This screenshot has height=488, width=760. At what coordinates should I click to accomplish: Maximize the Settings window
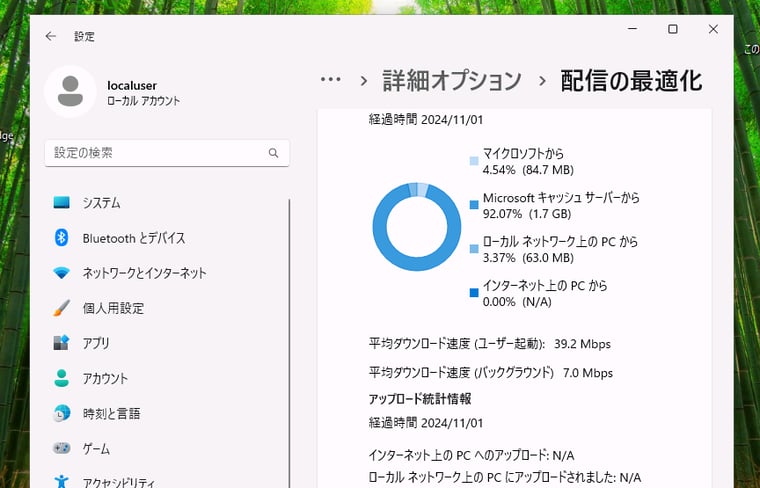coord(673,29)
